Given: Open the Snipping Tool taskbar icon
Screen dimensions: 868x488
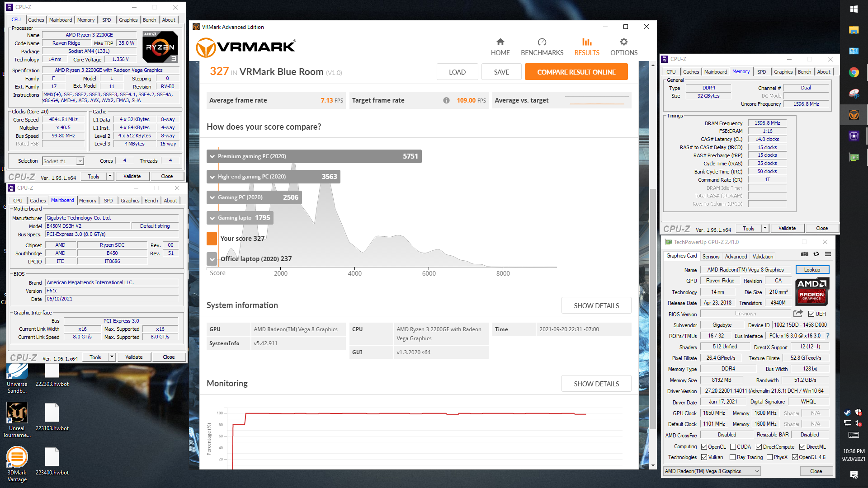Looking at the screenshot, I should coord(854,94).
